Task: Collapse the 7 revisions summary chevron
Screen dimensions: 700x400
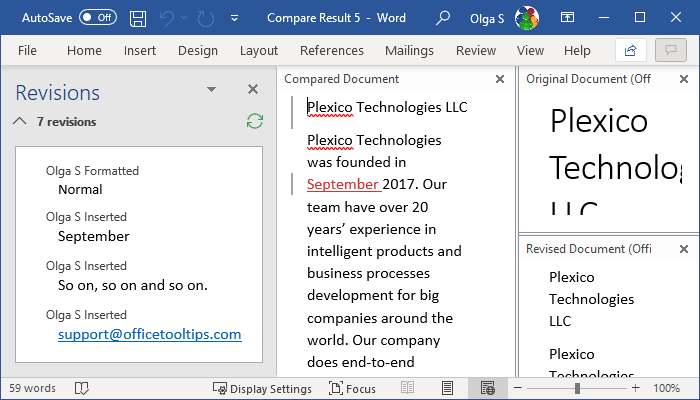Action: [x=20, y=121]
